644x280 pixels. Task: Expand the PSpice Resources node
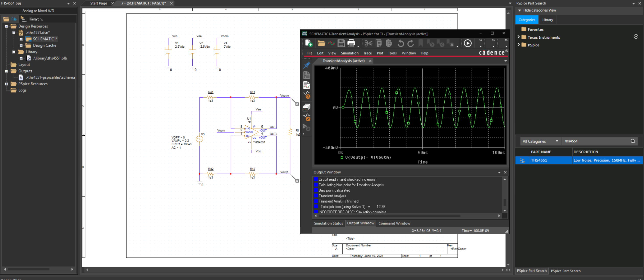point(6,84)
